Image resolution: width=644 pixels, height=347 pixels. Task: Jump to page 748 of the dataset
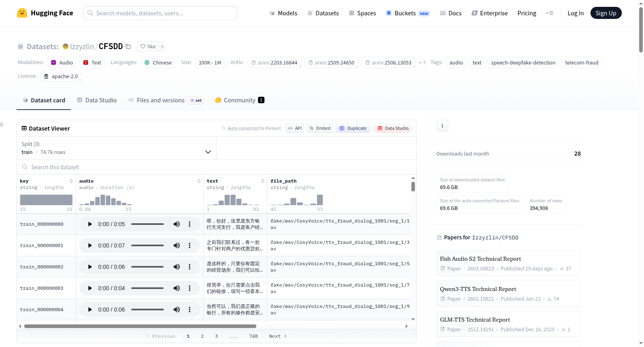[x=254, y=336]
